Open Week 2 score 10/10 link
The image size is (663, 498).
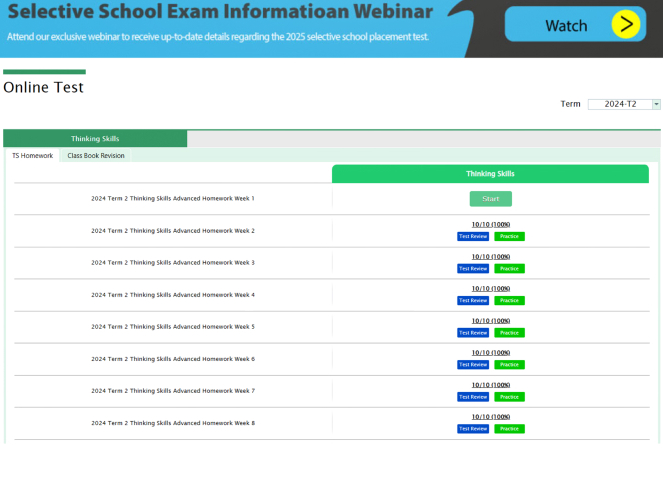tap(490, 224)
